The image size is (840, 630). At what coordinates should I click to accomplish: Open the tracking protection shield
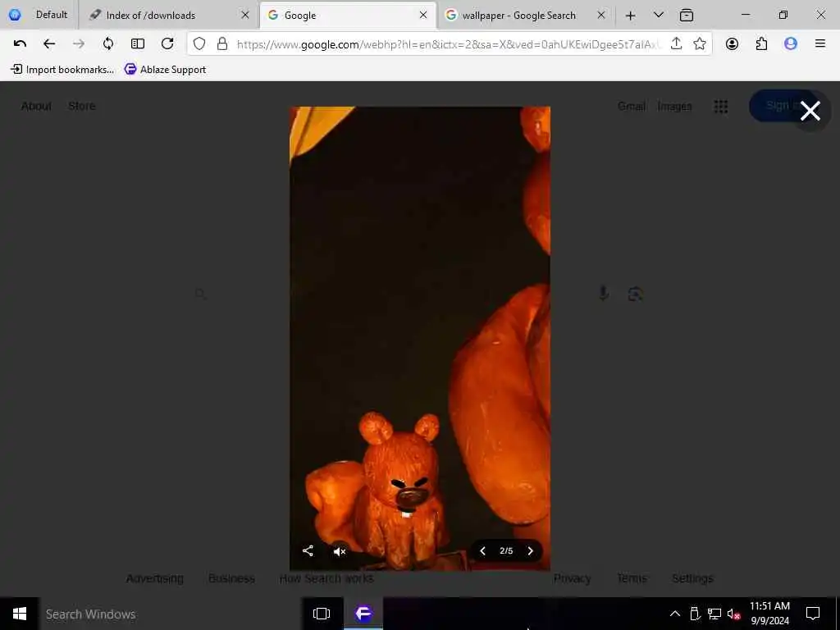pyautogui.click(x=199, y=44)
